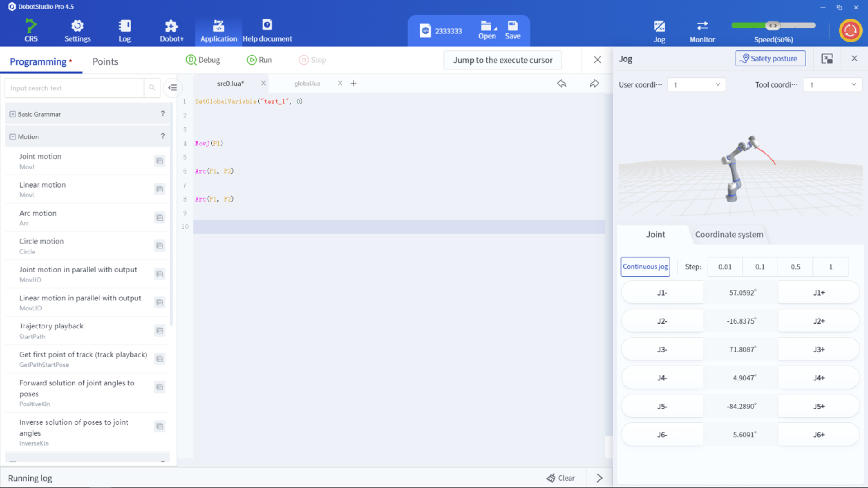
Task: Switch to the global.lua tab
Action: coord(307,83)
